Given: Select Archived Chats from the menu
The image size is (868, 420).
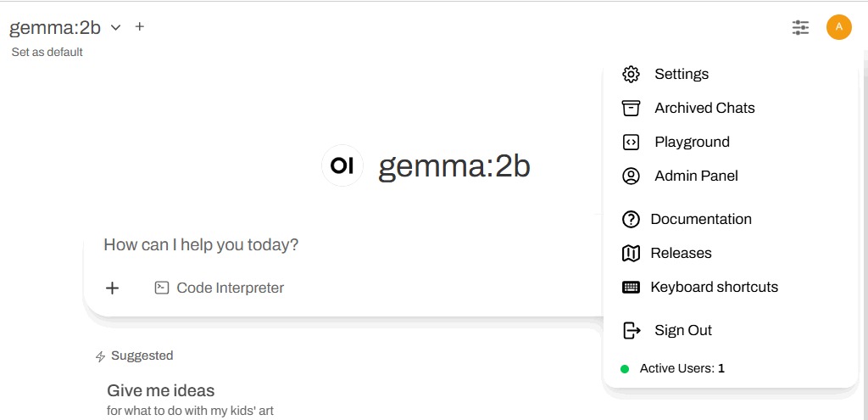Looking at the screenshot, I should [x=704, y=108].
